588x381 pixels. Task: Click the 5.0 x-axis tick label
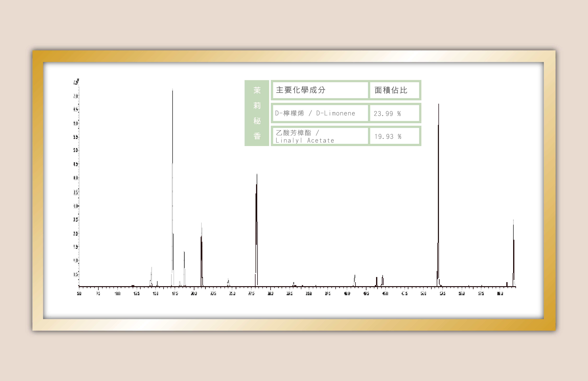tap(79, 293)
